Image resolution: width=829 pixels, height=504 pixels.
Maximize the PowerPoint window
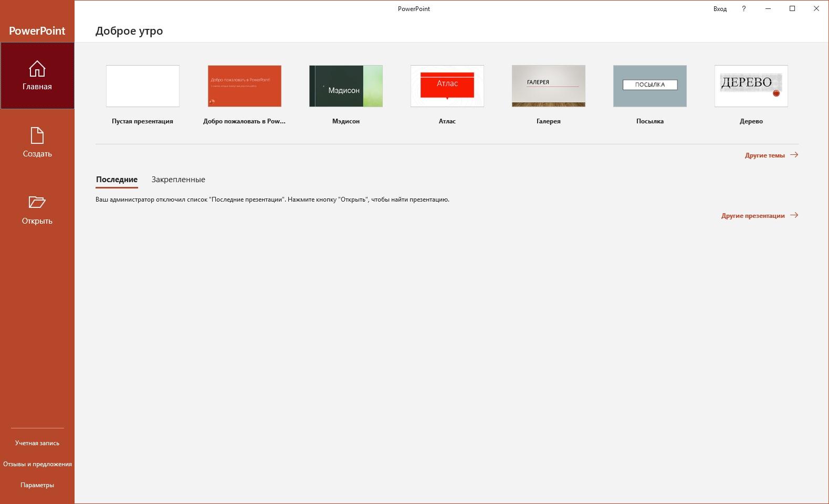point(792,9)
